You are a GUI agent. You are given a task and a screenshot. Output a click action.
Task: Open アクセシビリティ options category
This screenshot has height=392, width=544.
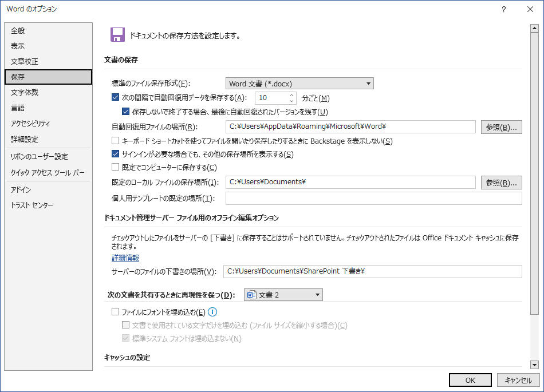(49, 124)
